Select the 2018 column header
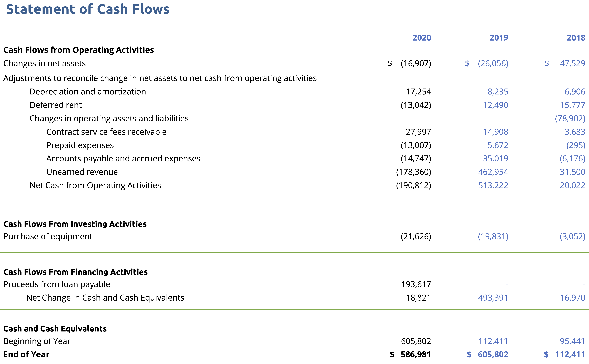 (x=576, y=38)
